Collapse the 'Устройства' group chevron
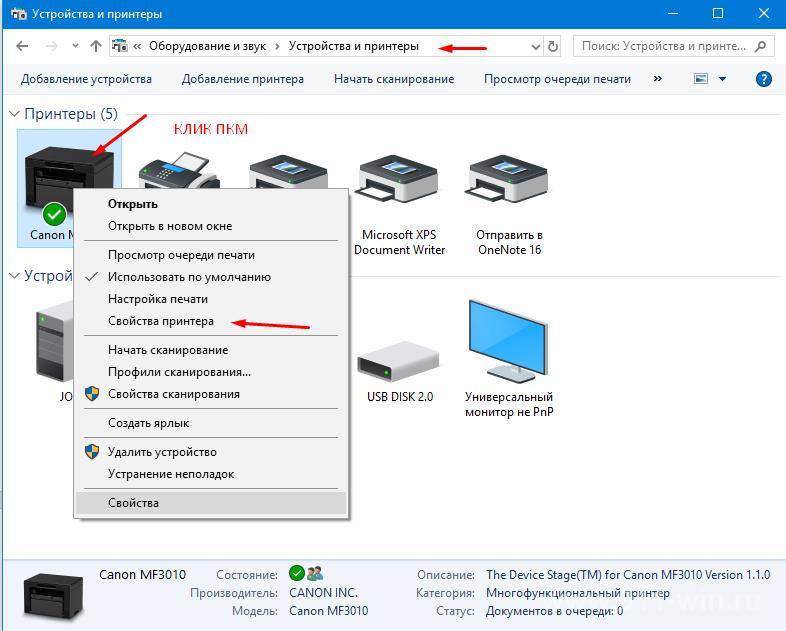 pyautogui.click(x=15, y=276)
